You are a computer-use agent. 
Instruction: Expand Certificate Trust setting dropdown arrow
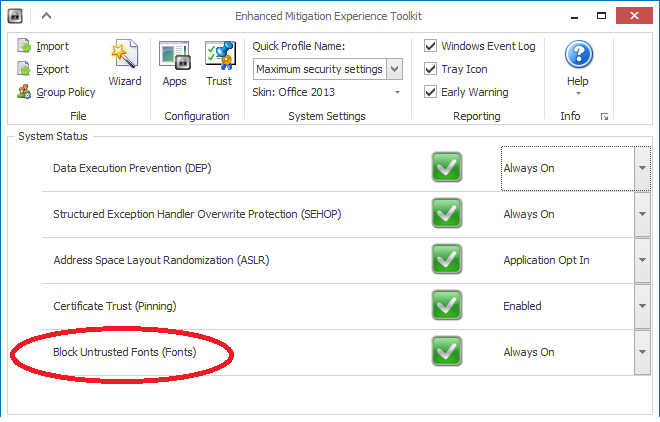(642, 305)
